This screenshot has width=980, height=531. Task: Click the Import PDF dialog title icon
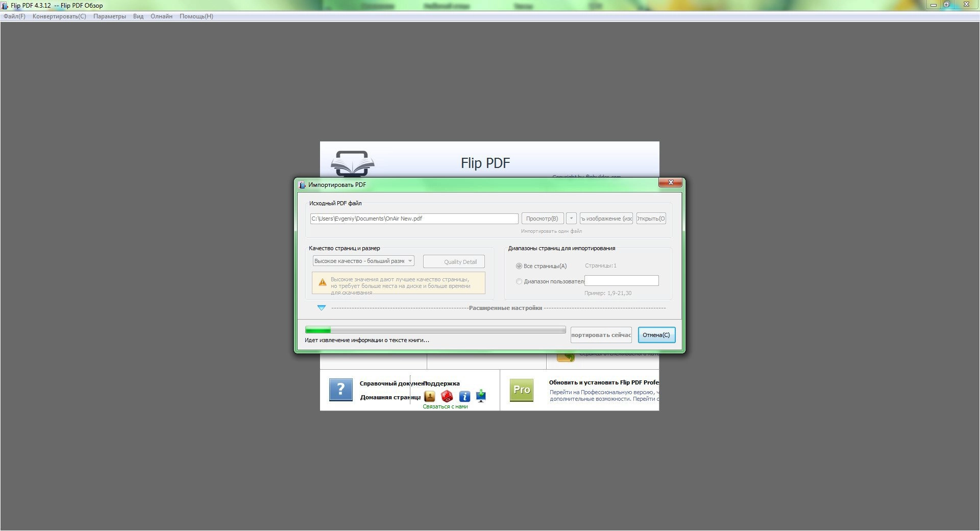tap(302, 185)
